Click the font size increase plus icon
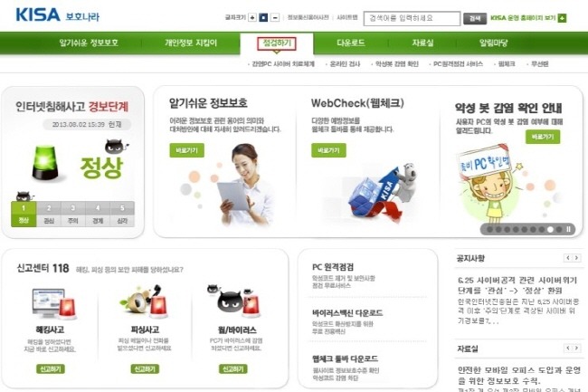This screenshot has width=588, height=392. point(252,17)
